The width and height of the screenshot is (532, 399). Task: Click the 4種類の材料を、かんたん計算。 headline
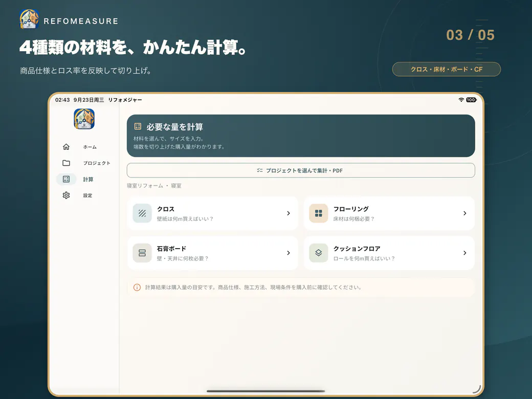[133, 47]
